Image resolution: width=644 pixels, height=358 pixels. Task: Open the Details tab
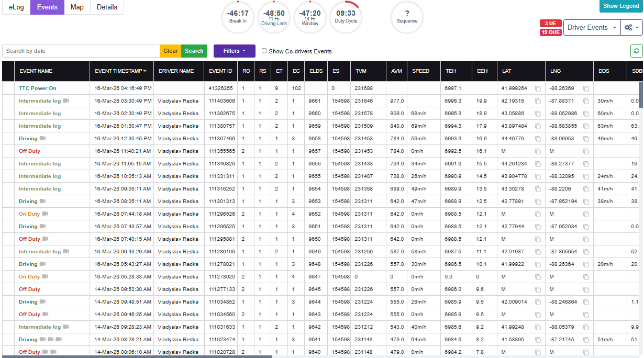[x=107, y=7]
